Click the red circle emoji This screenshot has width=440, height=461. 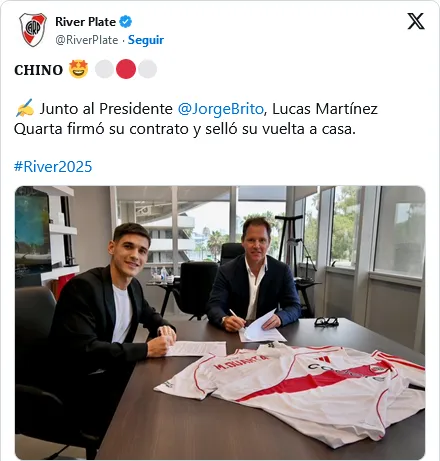pos(126,69)
